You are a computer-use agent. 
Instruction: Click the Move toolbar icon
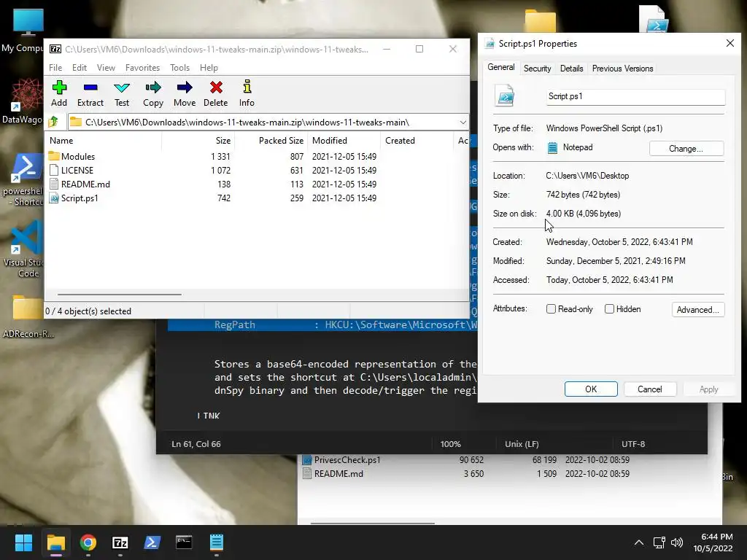pyautogui.click(x=185, y=87)
